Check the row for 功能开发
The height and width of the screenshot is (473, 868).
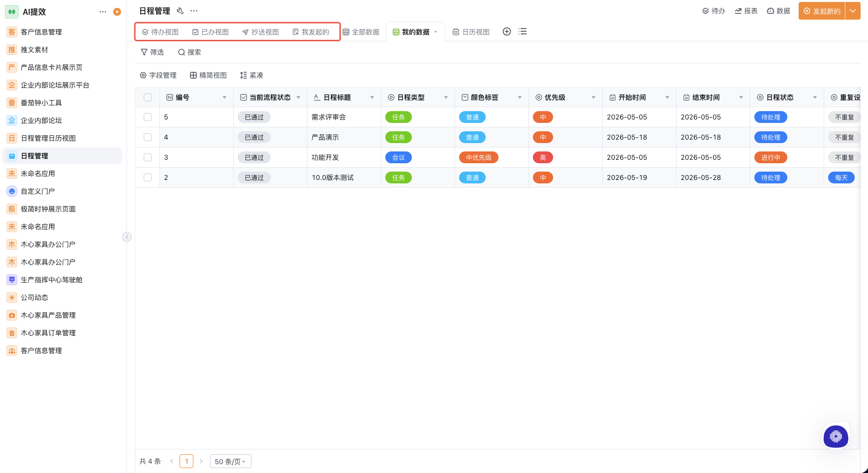pos(148,157)
